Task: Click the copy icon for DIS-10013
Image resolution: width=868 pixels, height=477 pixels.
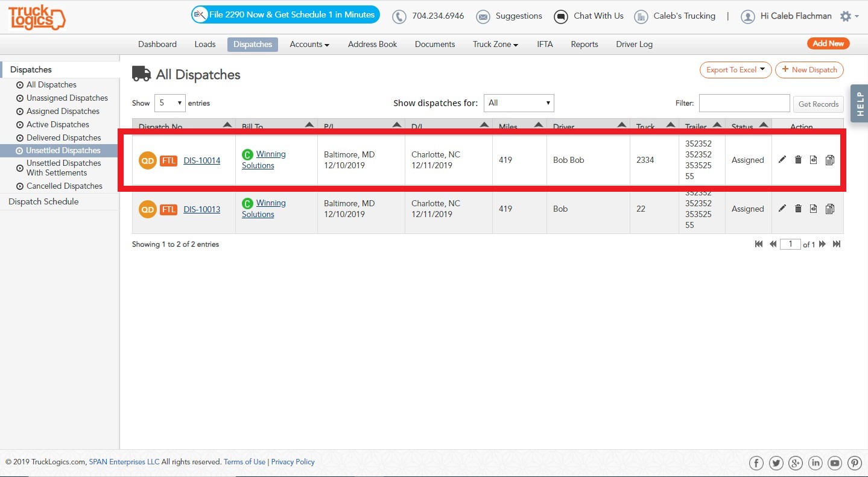Action: (830, 209)
